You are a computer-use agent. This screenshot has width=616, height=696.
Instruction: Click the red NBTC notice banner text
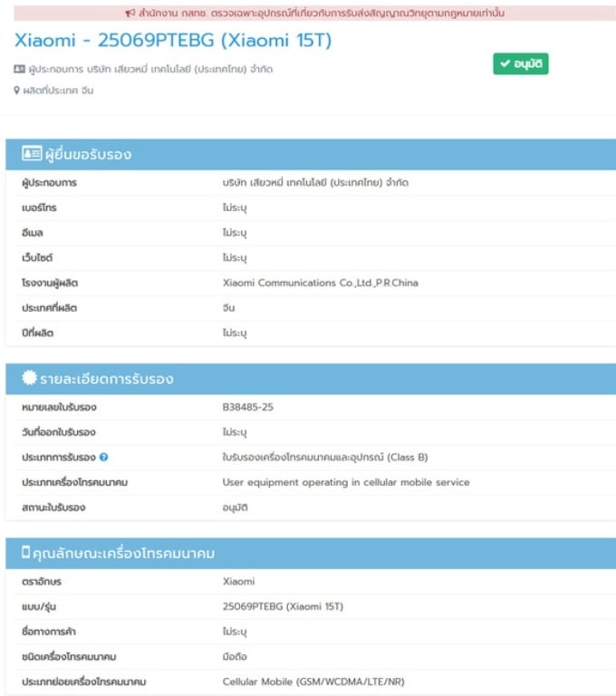322,14
